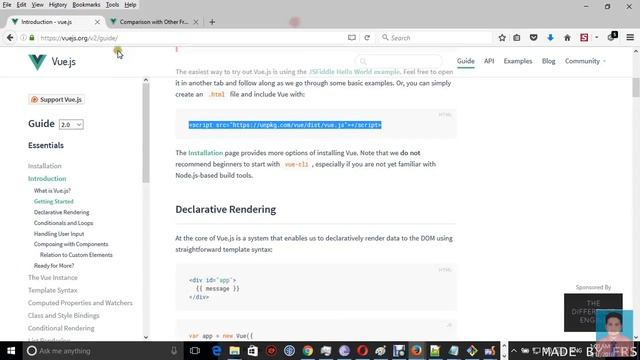Screen dimensions: 640x360
Task: Open the Windows Store taskbar icon
Action: pyautogui.click(x=253, y=351)
